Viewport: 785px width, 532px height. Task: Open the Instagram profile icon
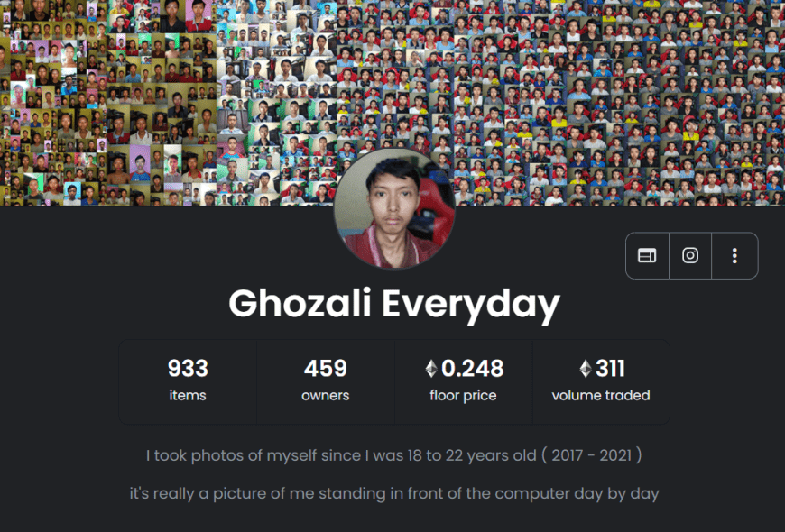(x=690, y=256)
